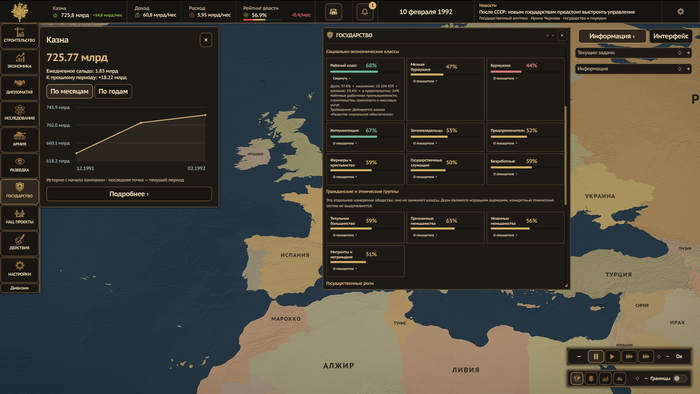This screenshot has width=700, height=394.
Task: Select the population map mode icon
Action: click(591, 378)
